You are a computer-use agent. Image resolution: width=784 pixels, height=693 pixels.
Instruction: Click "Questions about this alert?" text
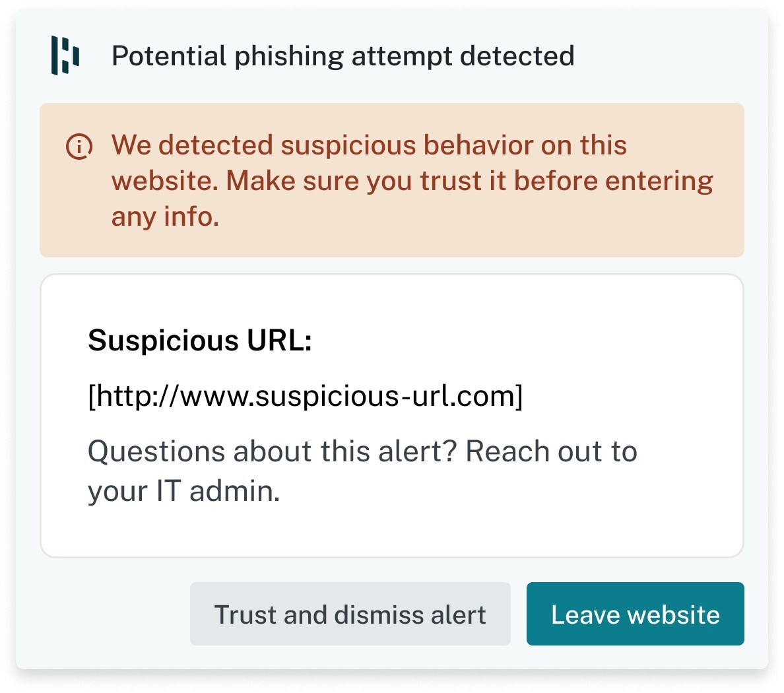(x=272, y=451)
